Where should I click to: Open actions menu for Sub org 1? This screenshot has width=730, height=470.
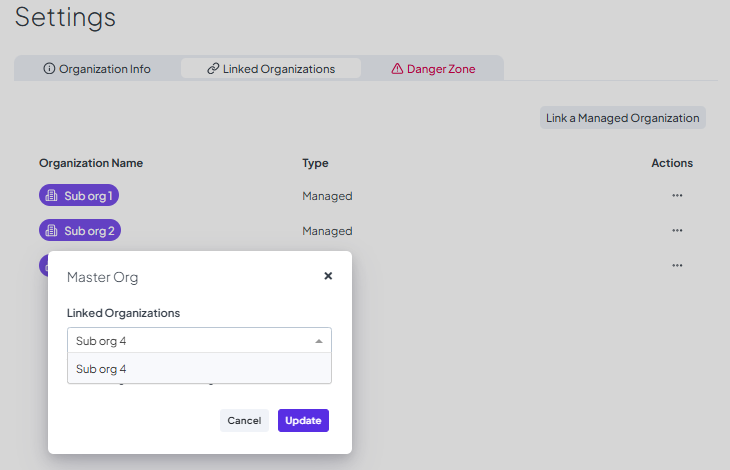pos(677,196)
